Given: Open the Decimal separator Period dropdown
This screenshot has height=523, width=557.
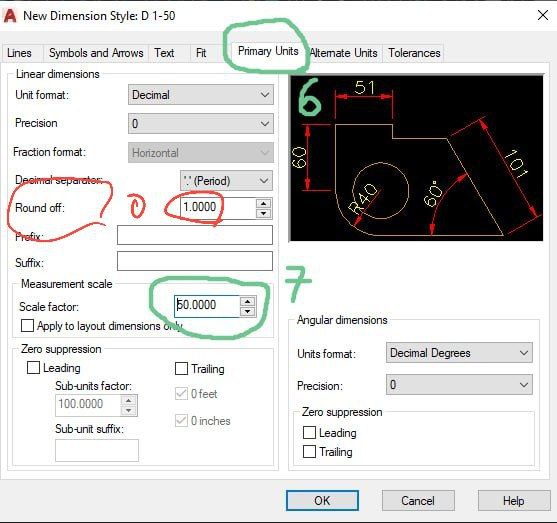Looking at the screenshot, I should point(226,181).
